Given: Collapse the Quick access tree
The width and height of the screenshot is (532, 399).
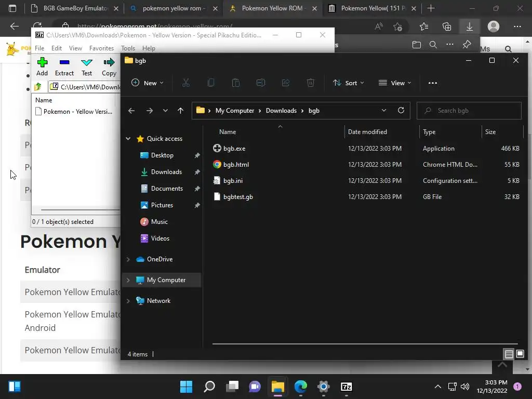Looking at the screenshot, I should (x=128, y=138).
